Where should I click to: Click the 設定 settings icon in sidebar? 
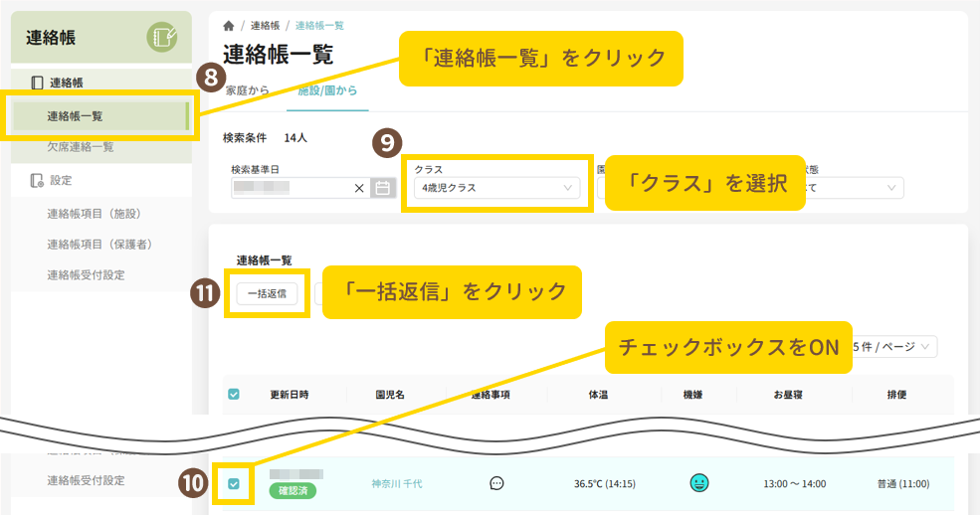pos(37,180)
